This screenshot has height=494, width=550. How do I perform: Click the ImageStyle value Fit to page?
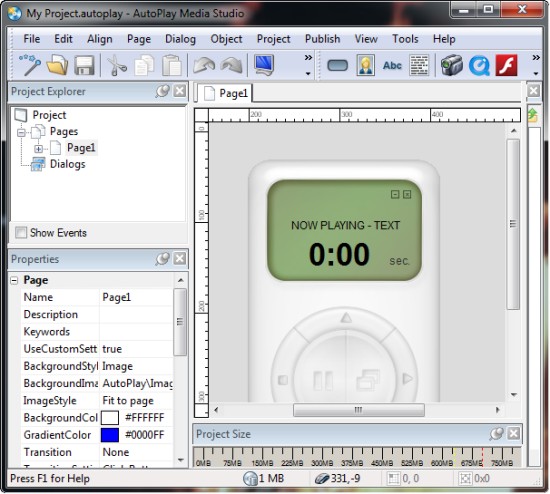pos(136,401)
